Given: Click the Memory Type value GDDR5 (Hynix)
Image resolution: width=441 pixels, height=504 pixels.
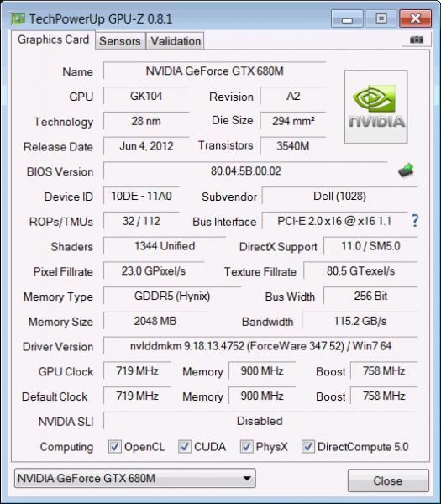Looking at the screenshot, I should point(172,296).
